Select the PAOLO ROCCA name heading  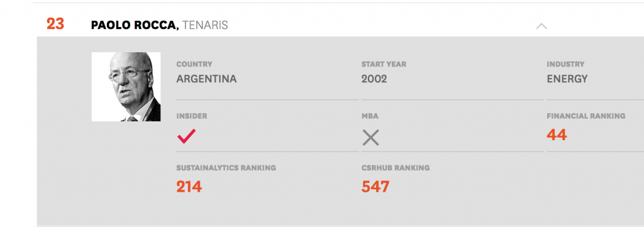(x=135, y=25)
